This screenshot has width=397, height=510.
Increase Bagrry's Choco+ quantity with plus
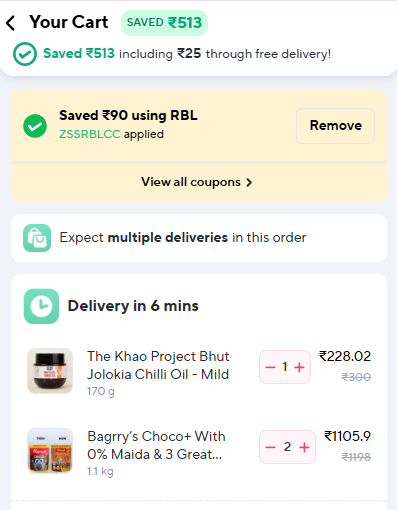click(x=304, y=447)
